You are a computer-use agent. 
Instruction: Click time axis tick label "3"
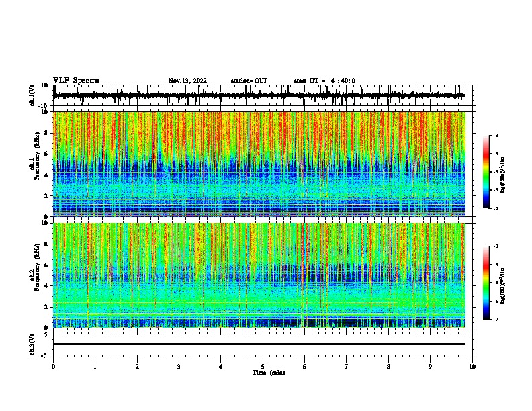coord(179,367)
